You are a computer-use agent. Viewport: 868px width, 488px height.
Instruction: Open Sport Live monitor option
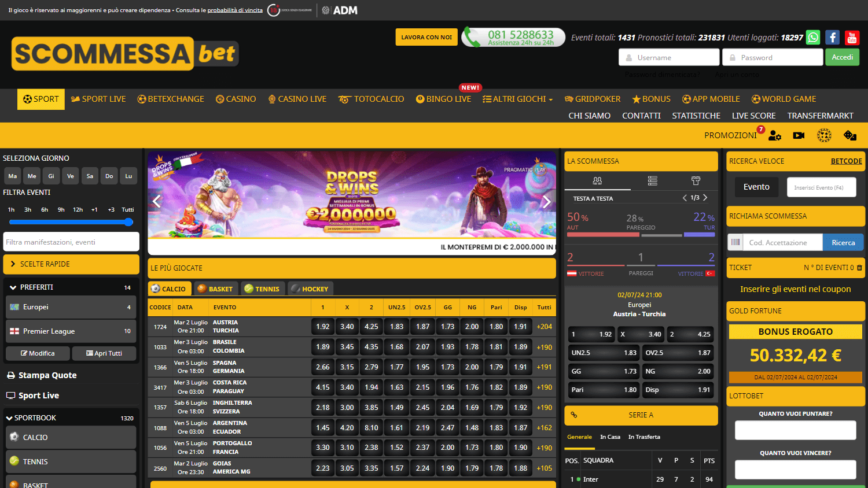33,395
